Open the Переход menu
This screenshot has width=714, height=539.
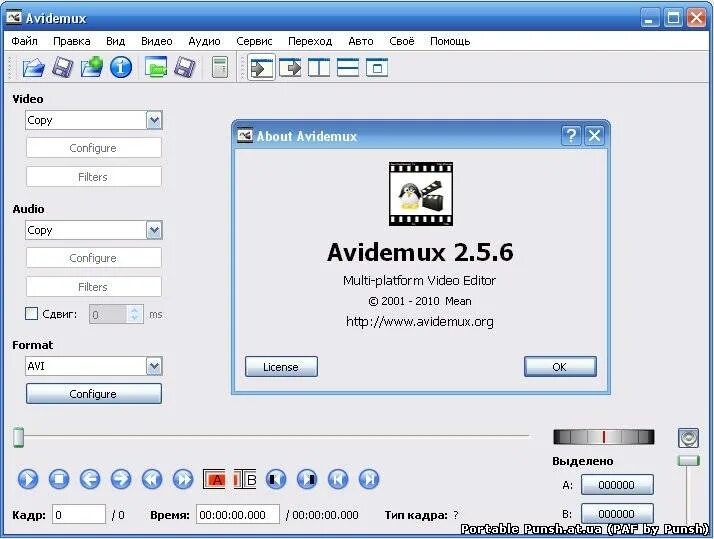click(x=310, y=41)
